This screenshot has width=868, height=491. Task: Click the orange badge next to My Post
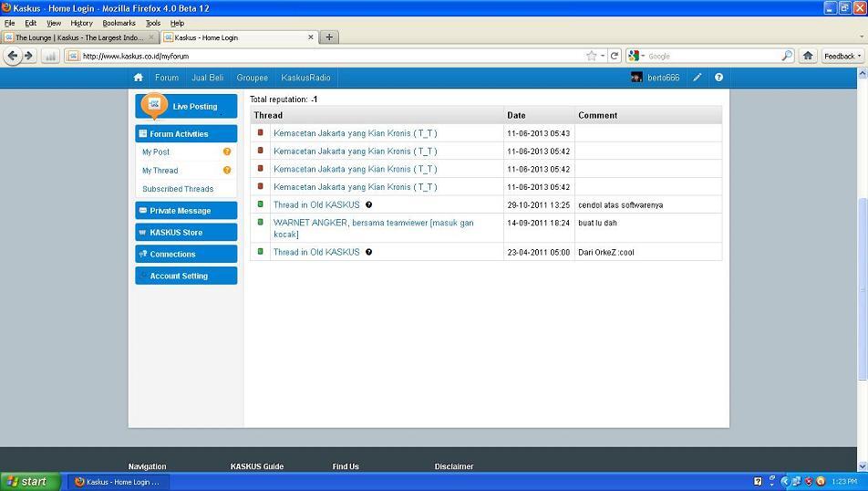coord(227,151)
